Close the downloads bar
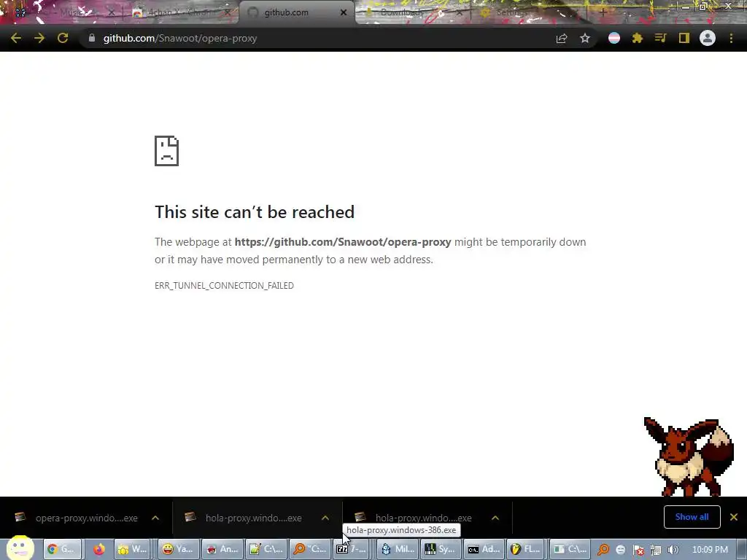 tap(734, 517)
